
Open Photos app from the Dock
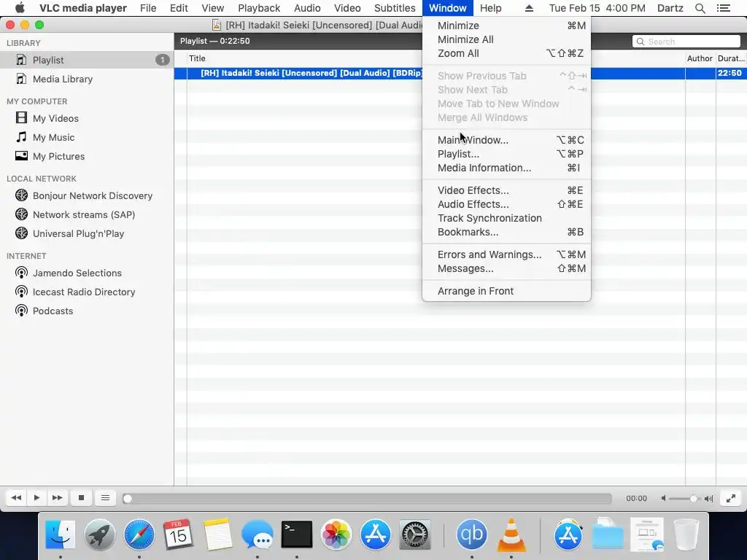[x=336, y=534]
